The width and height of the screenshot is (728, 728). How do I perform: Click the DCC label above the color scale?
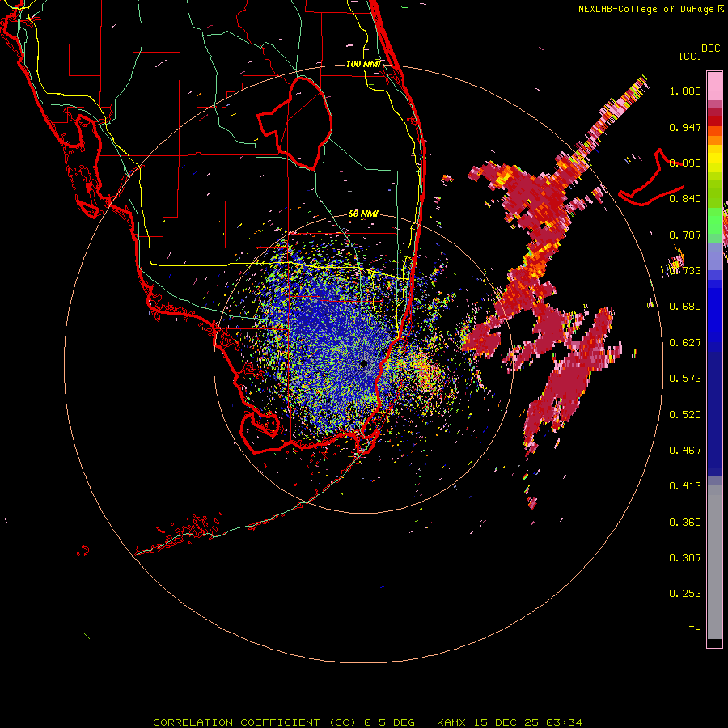[x=711, y=49]
